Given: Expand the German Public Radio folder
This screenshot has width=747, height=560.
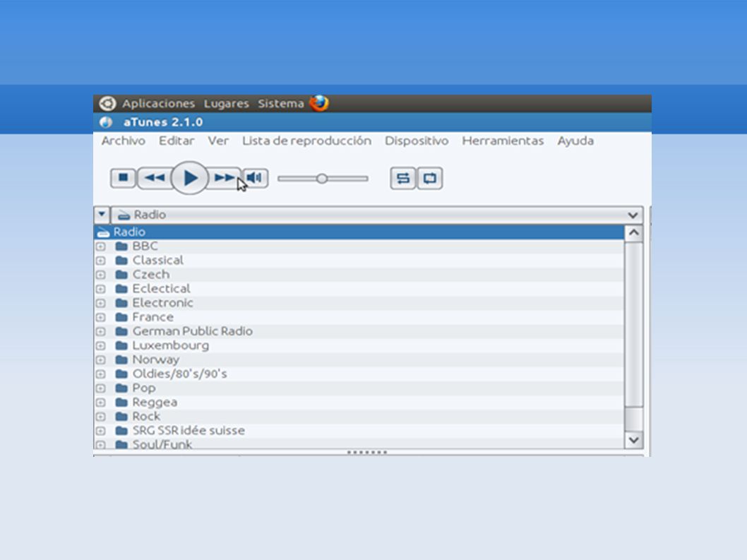Looking at the screenshot, I should pos(100,332).
